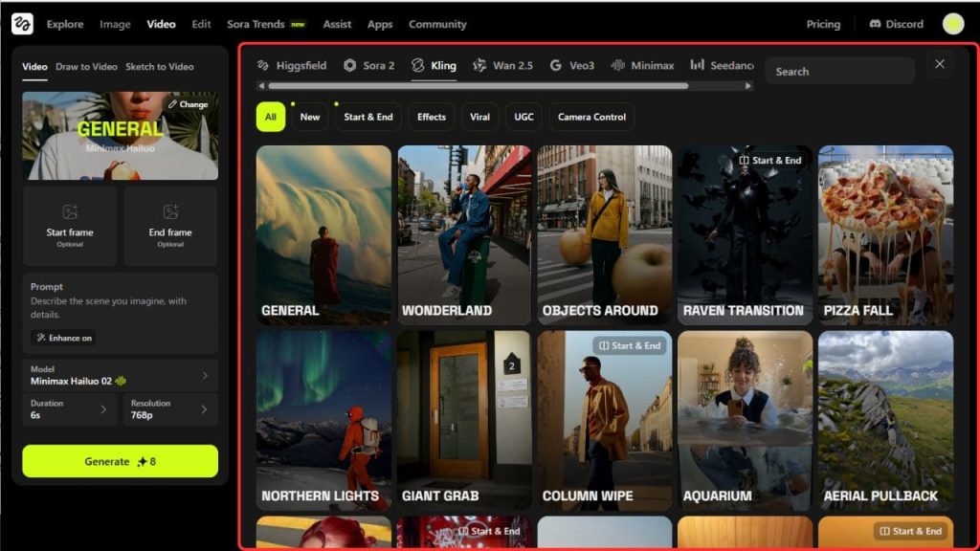Click the End frame upload icon

170,212
